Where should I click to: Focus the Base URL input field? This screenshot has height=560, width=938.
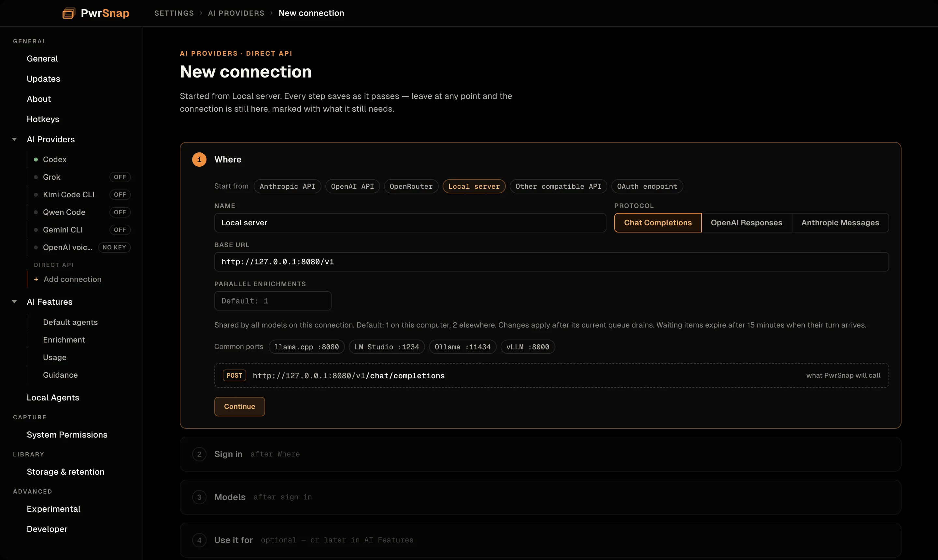pyautogui.click(x=551, y=261)
